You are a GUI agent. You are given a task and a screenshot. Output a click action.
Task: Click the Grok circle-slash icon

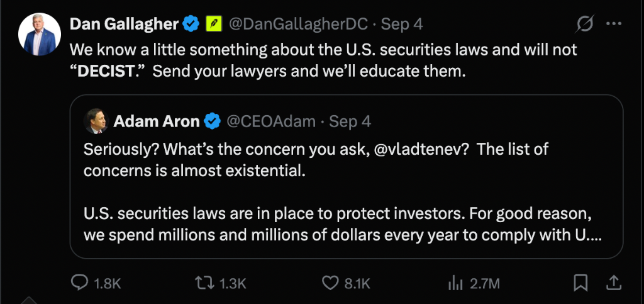pos(584,25)
